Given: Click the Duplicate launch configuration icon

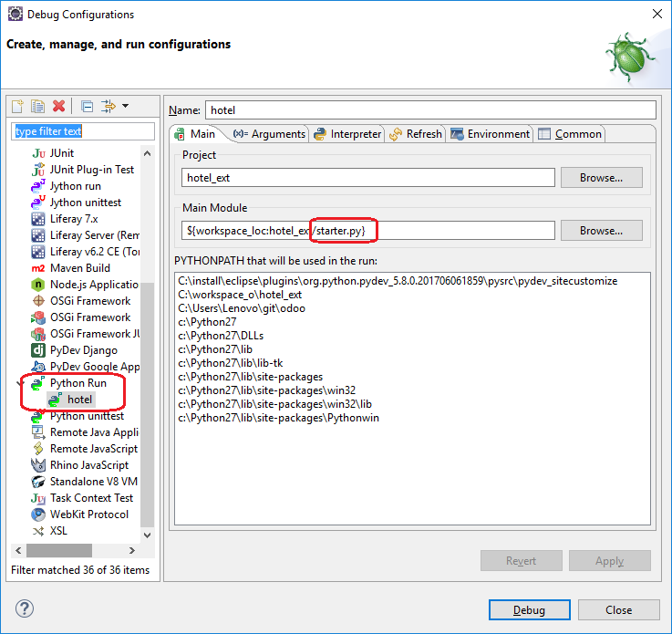Looking at the screenshot, I should (x=37, y=107).
